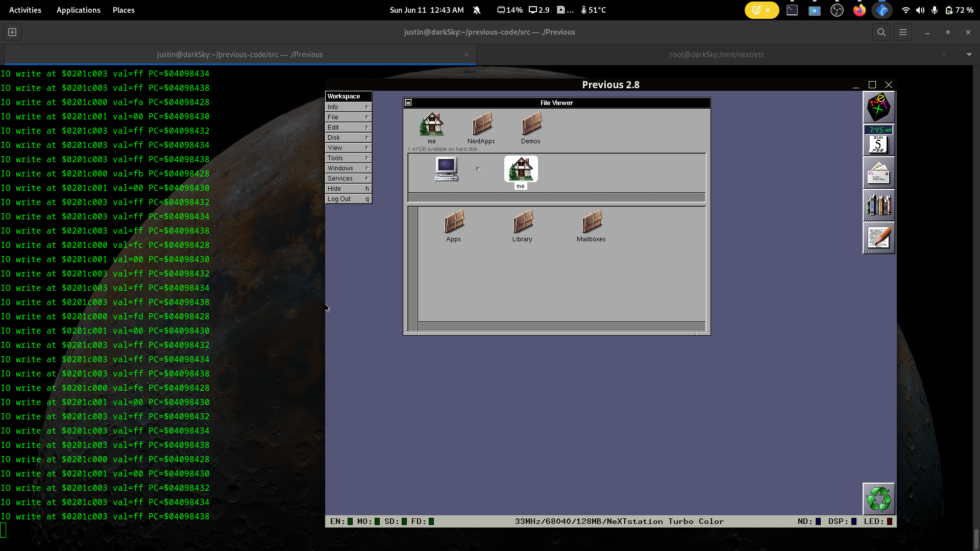
Task: Choose Log Out from Workspace menu
Action: click(349, 199)
